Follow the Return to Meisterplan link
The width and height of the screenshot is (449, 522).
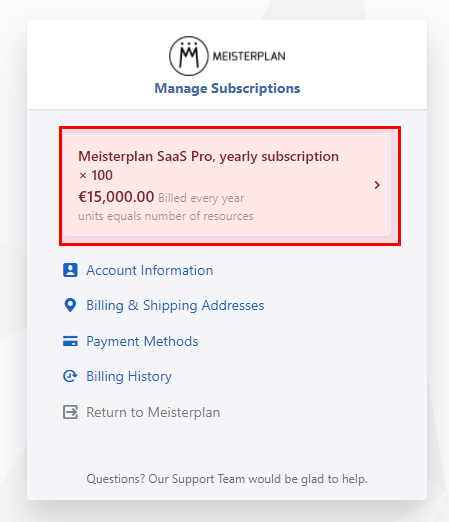pyautogui.click(x=153, y=413)
